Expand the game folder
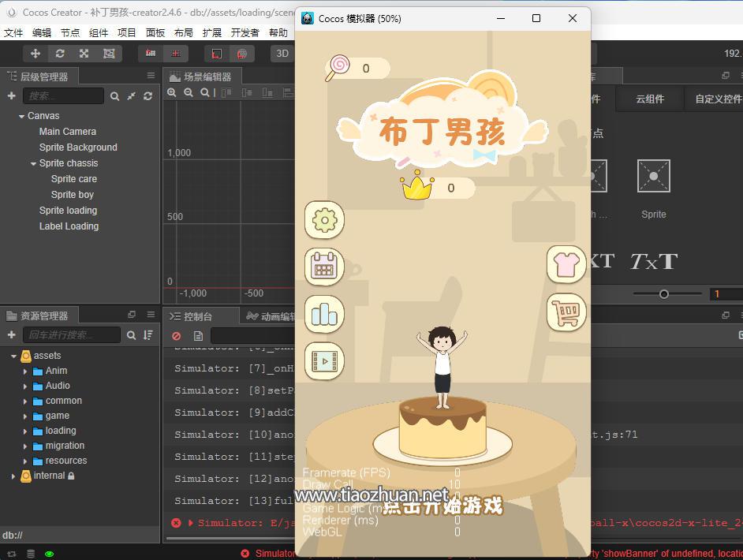Image resolution: width=743 pixels, height=560 pixels. tap(25, 416)
